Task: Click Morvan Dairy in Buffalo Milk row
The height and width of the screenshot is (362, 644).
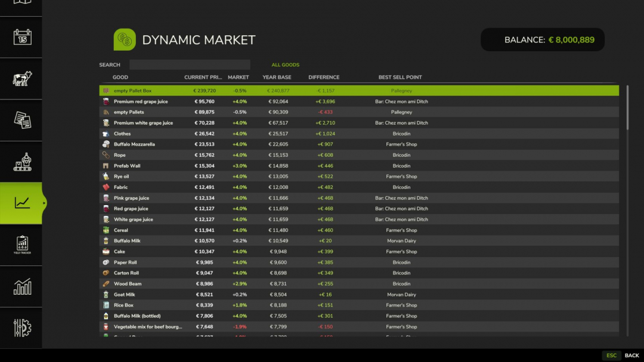Action: click(x=401, y=241)
